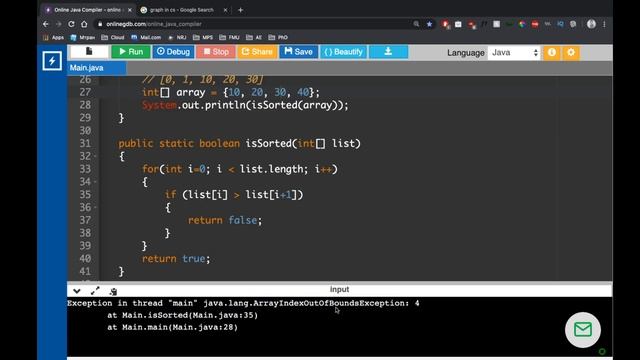The height and width of the screenshot is (360, 640).
Task: Select the Main.java tab
Action: click(97, 68)
